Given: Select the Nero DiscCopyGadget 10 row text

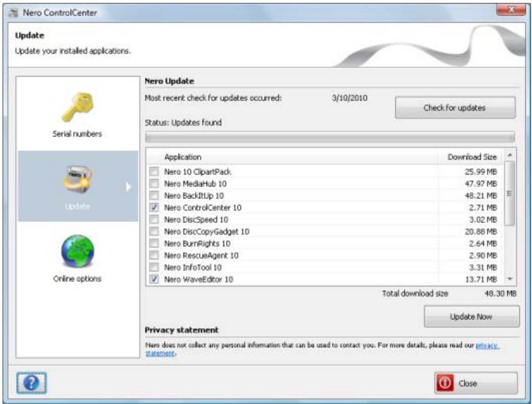Looking at the screenshot, I should pyautogui.click(x=207, y=231).
